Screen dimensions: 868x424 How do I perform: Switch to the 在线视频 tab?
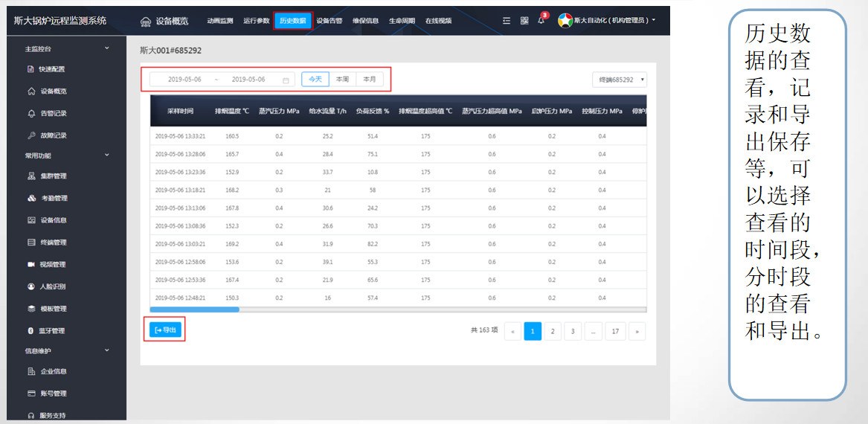tap(438, 21)
